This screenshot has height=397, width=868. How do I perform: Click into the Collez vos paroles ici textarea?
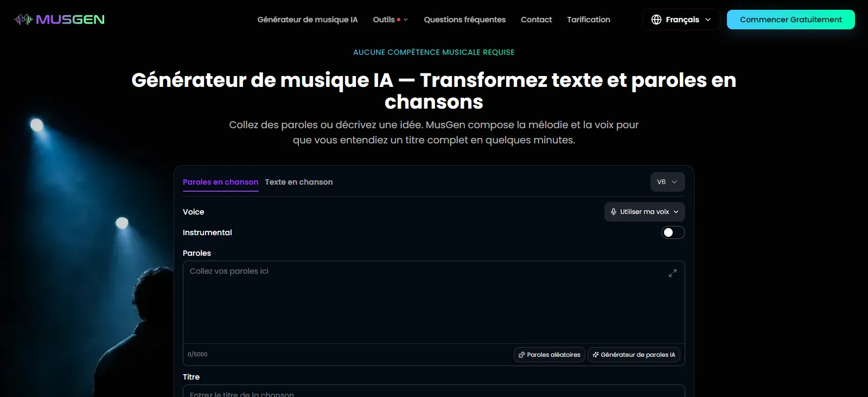(x=434, y=303)
